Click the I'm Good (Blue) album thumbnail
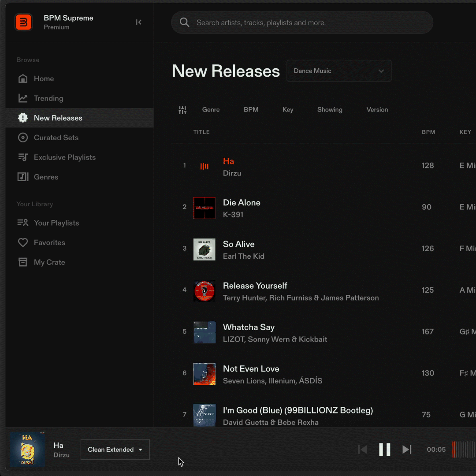476x476 pixels. pyautogui.click(x=205, y=415)
